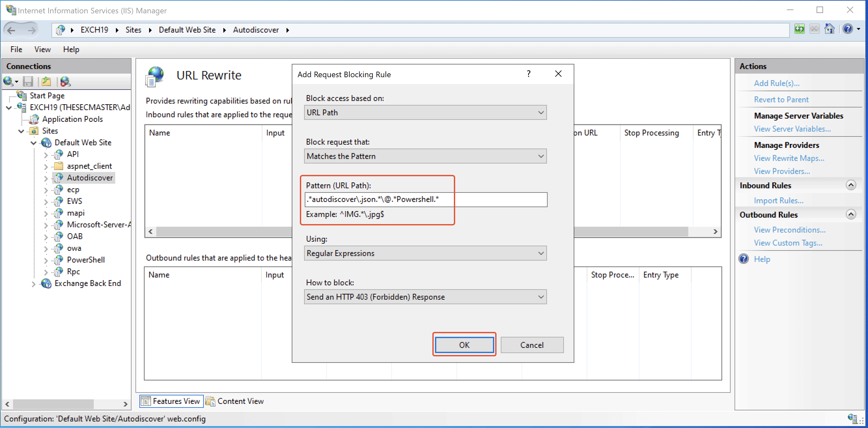
Task: Collapse the Outbound Rules actions section
Action: pos(851,214)
